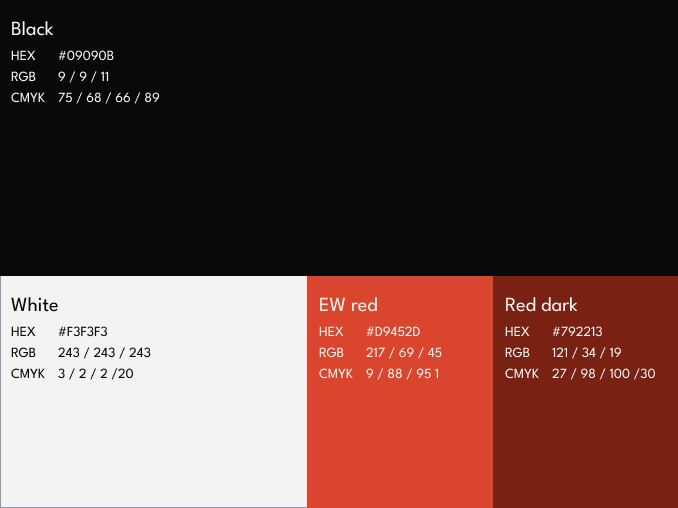Select CMYK value 27 / 98 / 100 /30
This screenshot has width=678, height=508.
604,374
